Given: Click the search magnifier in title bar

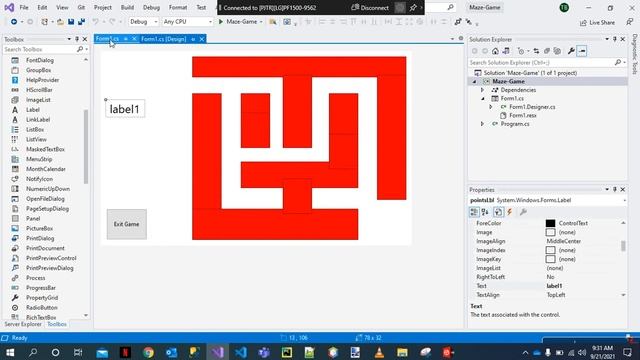Looking at the screenshot, I should tap(450, 7).
